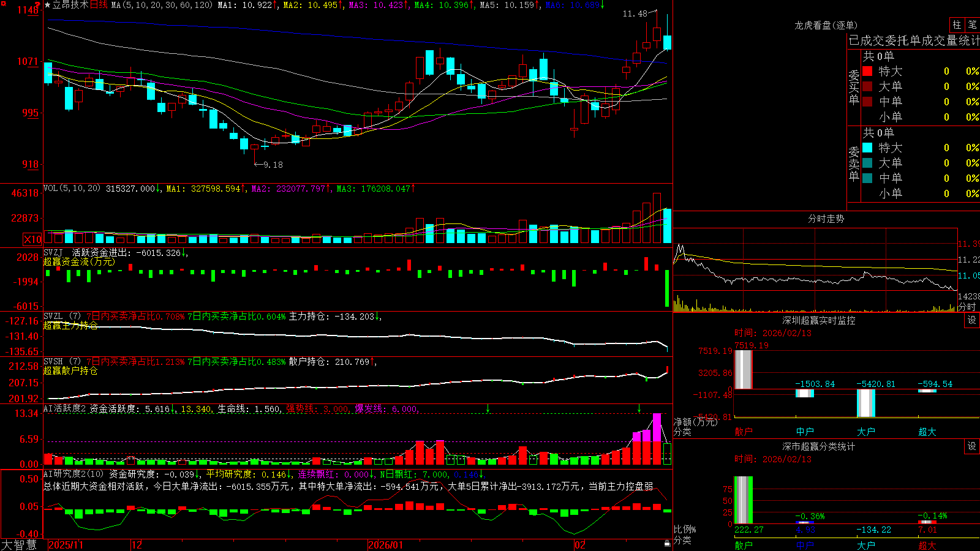Open 设 settings for 深圳超赢实时监控
The width and height of the screenshot is (980, 551).
(972, 320)
